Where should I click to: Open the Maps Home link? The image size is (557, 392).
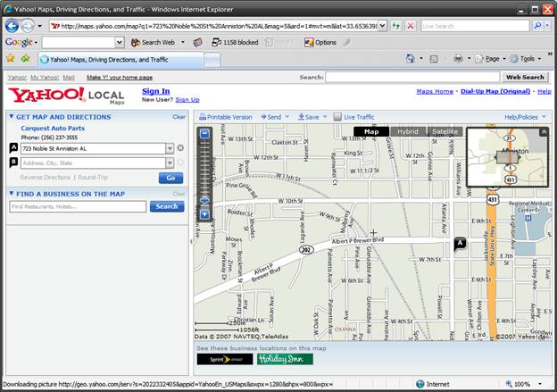(435, 91)
